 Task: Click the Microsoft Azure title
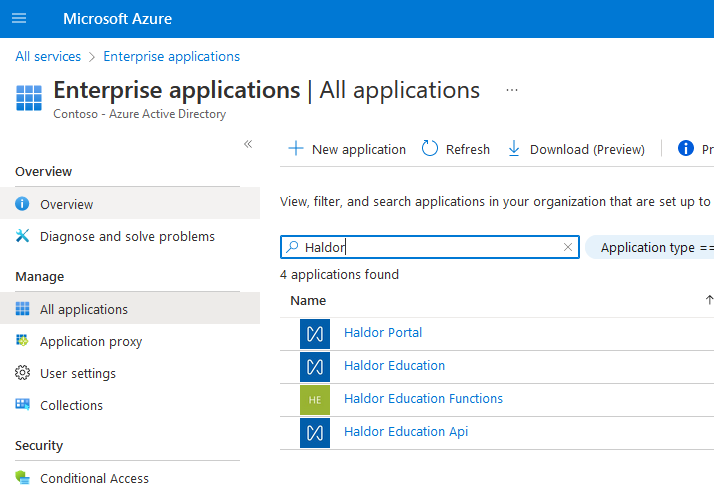click(x=117, y=19)
